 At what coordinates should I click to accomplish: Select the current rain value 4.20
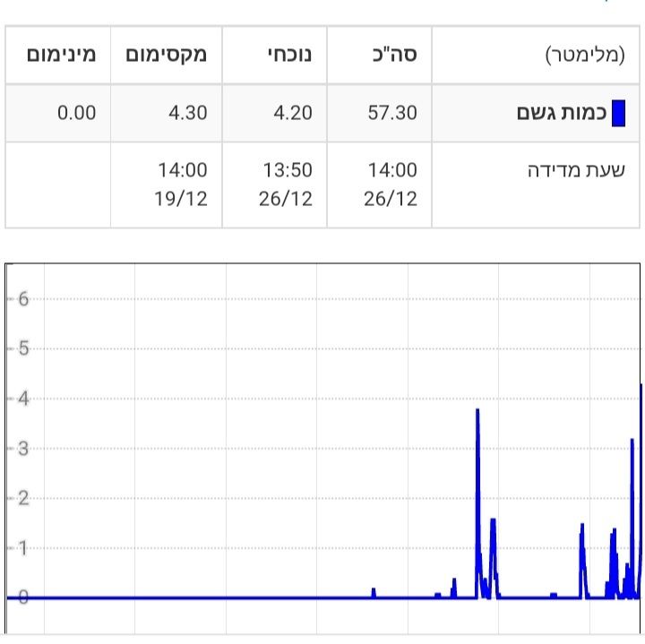[287, 114]
